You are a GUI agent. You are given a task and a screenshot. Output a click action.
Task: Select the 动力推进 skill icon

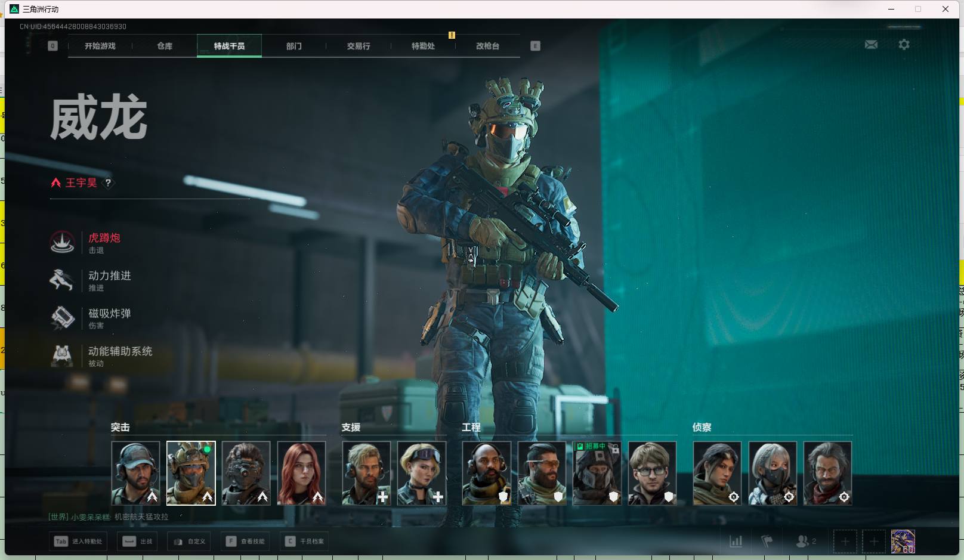[x=62, y=280]
